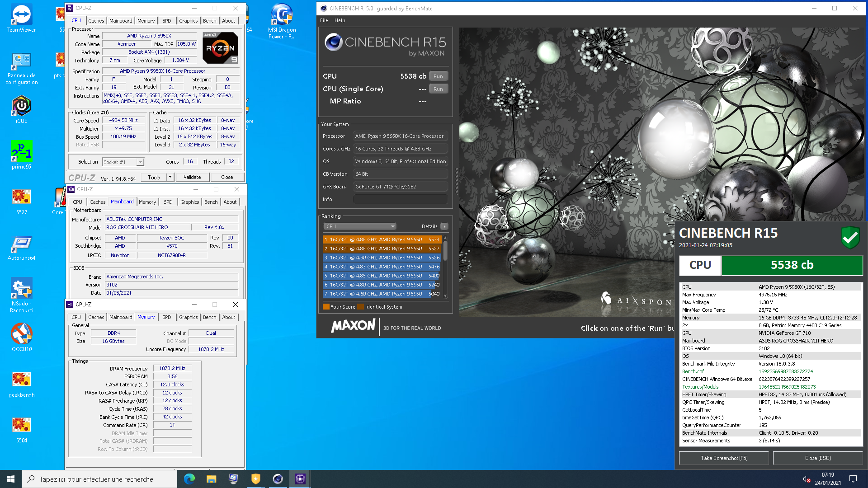868x488 pixels.
Task: Open Microsoft Edge from taskbar
Action: coord(189,479)
